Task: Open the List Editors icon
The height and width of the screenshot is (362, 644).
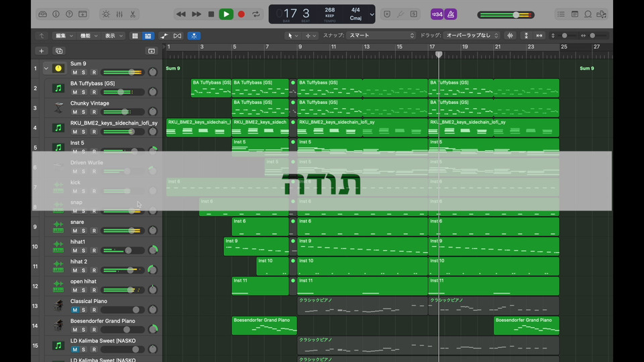Action: pyautogui.click(x=561, y=14)
